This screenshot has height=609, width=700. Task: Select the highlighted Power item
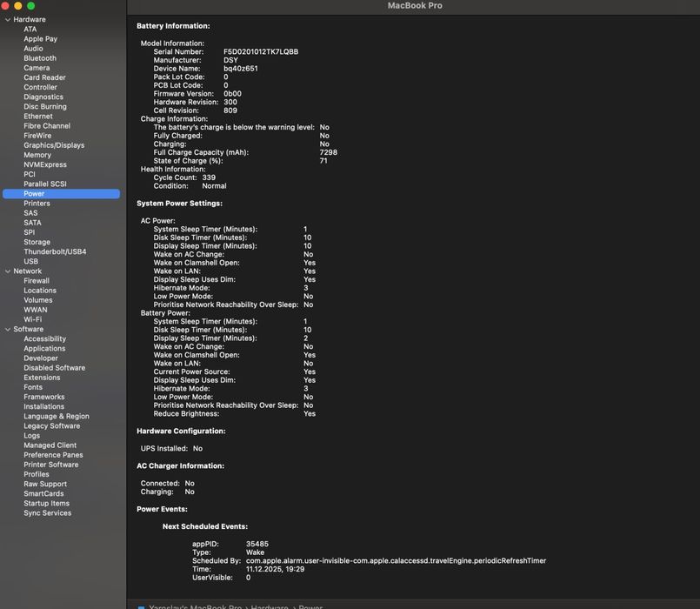(x=61, y=194)
